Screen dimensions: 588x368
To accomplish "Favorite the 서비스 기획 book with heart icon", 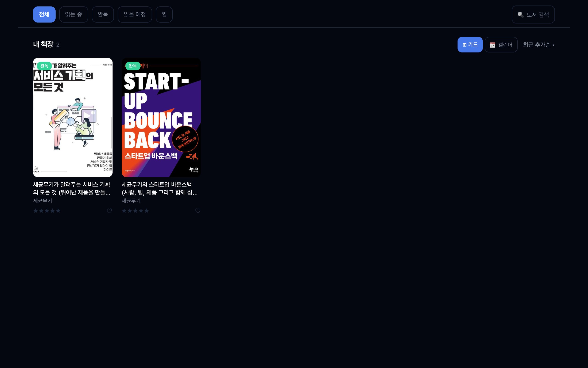I will (x=109, y=211).
